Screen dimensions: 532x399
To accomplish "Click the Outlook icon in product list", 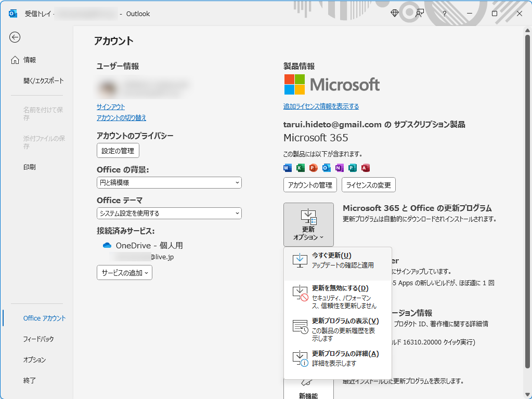I will (327, 168).
